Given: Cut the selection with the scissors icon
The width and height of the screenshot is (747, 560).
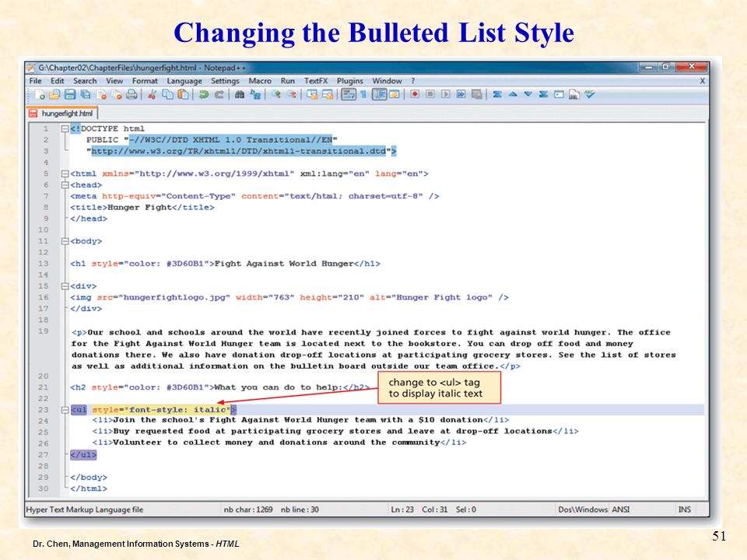Looking at the screenshot, I should (152, 95).
